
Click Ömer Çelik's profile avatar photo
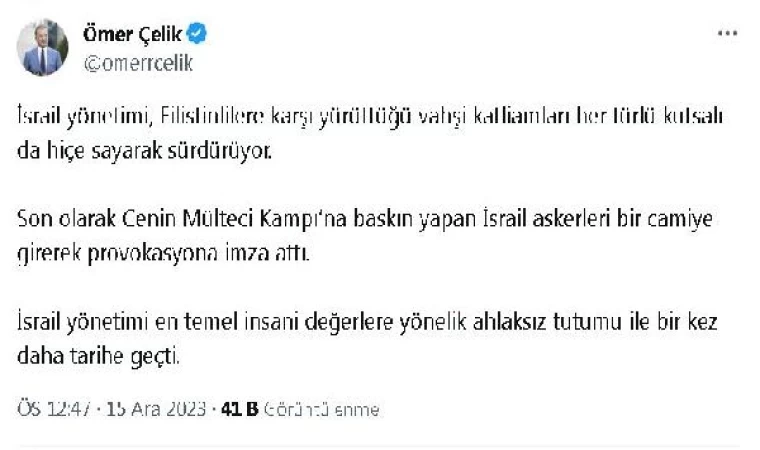point(43,47)
